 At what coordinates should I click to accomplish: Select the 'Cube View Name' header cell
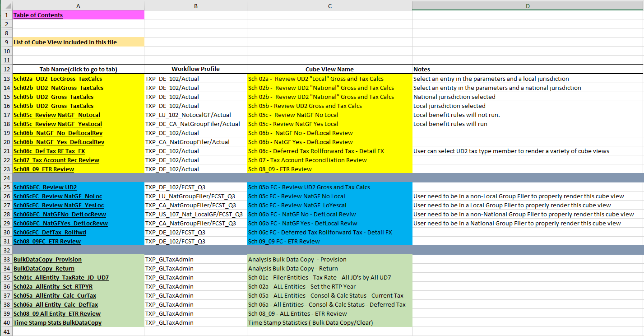329,69
